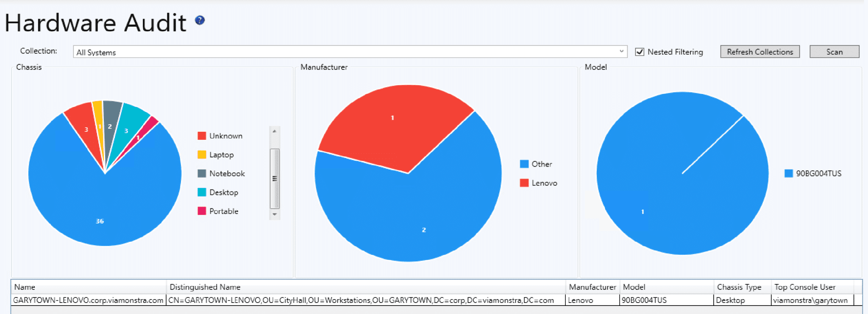
Task: Select the 36 slice in Chassis chart
Action: (x=100, y=203)
